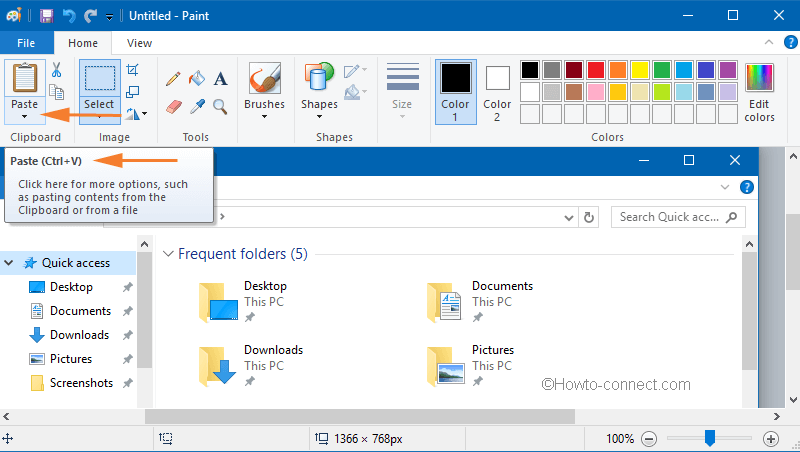Select Color 1 button

pyautogui.click(x=456, y=92)
